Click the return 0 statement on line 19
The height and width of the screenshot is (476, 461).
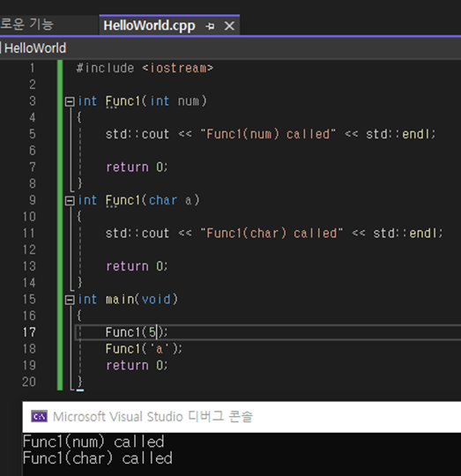(x=137, y=365)
